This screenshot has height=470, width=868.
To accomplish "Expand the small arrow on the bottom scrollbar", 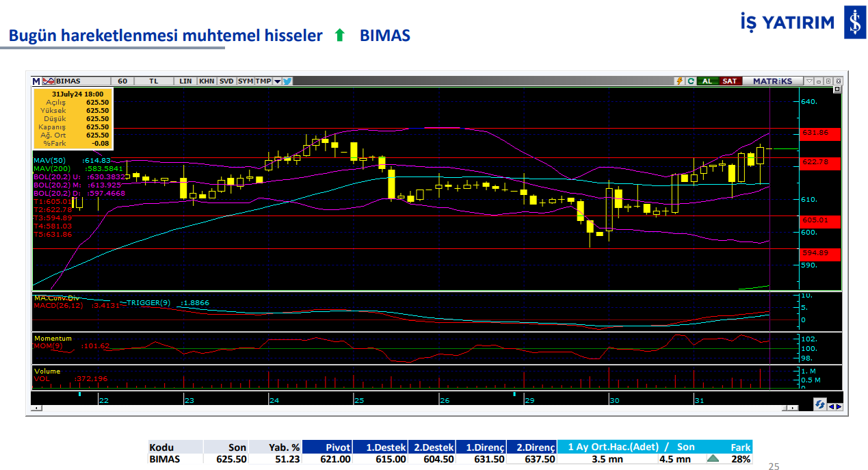I will (x=793, y=408).
